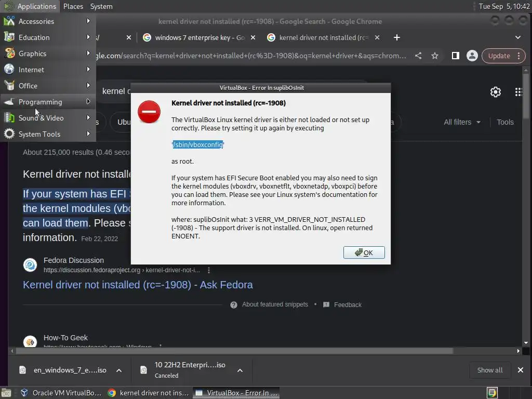The height and width of the screenshot is (399, 532).
Task: Open the Places menu
Action: click(73, 6)
